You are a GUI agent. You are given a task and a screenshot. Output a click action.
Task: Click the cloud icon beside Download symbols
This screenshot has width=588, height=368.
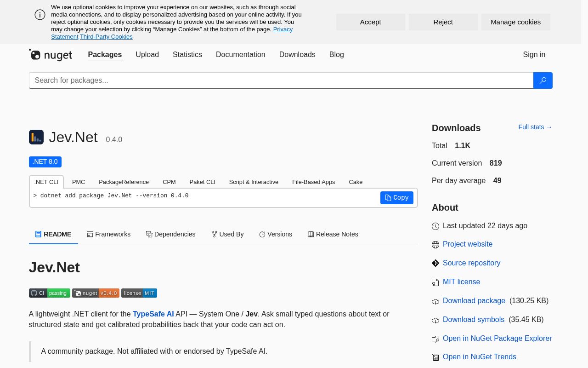pyautogui.click(x=435, y=320)
